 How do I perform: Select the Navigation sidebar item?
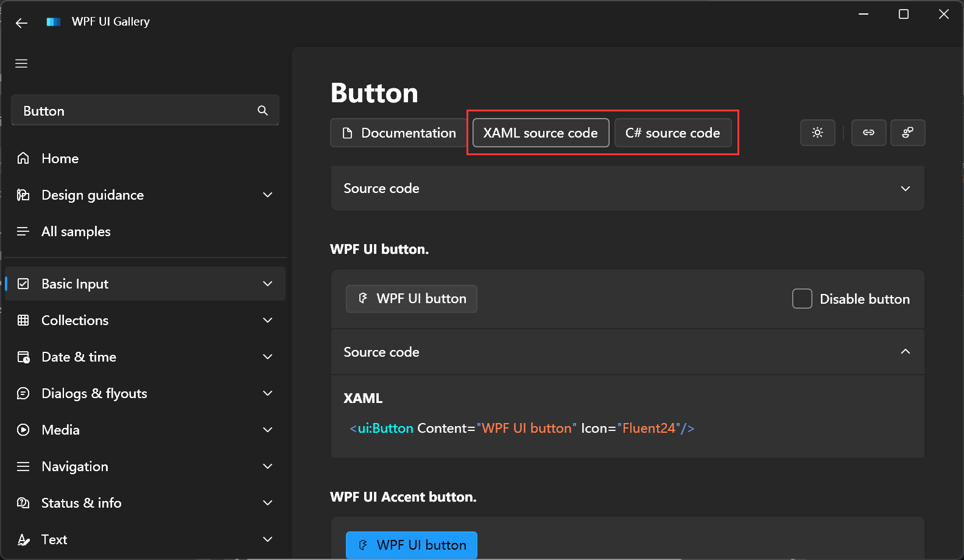pos(74,466)
